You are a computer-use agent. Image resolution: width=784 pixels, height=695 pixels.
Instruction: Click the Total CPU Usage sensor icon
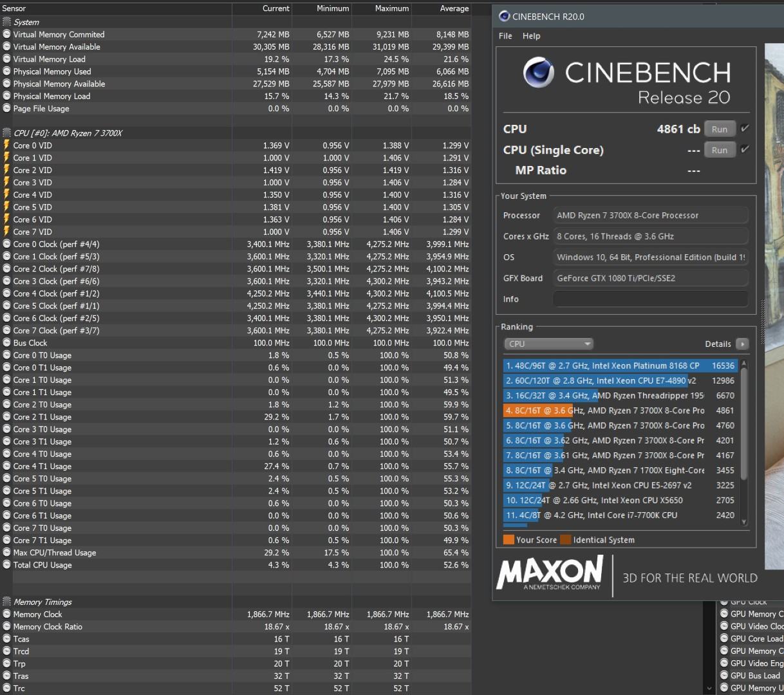click(x=6, y=565)
